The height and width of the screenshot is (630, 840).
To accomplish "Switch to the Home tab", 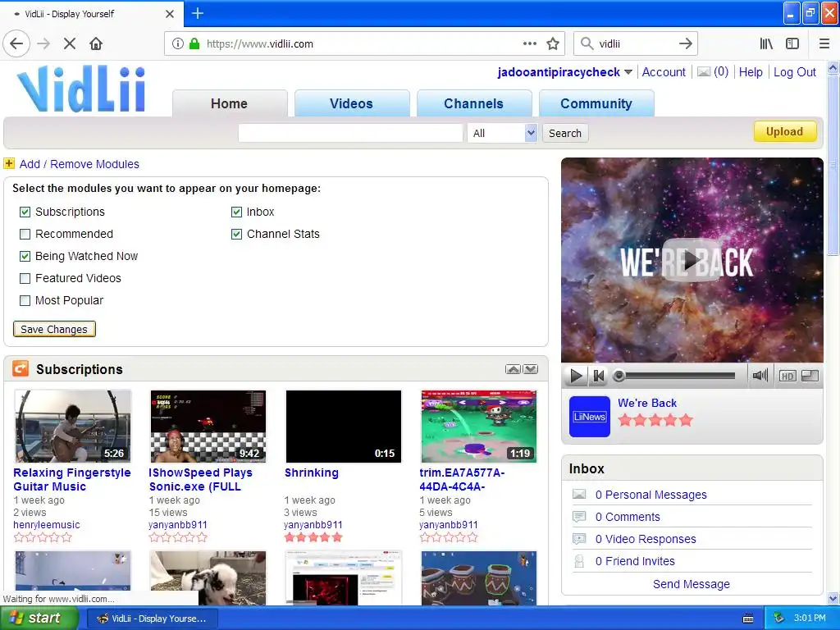I will coord(230,103).
